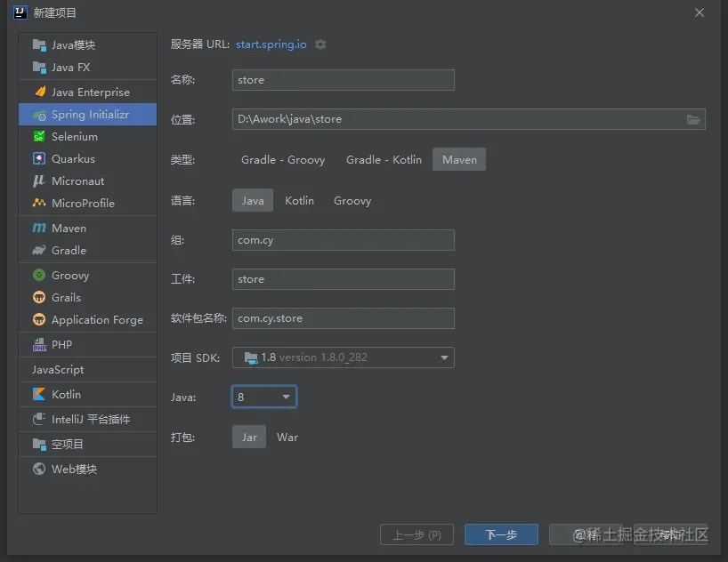Click the 下一步 button
Viewport: 728px width, 562px height.
pyautogui.click(x=501, y=534)
